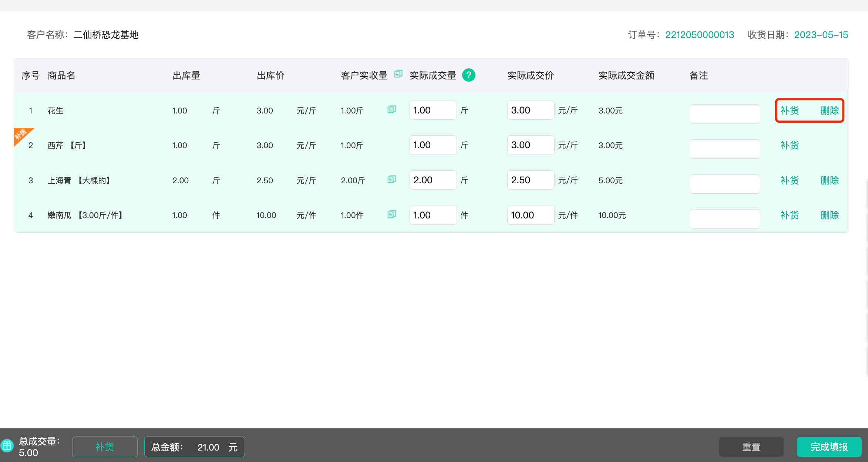Delete the 嫩南瓜 row
Screen dimensions: 868x462
829,215
